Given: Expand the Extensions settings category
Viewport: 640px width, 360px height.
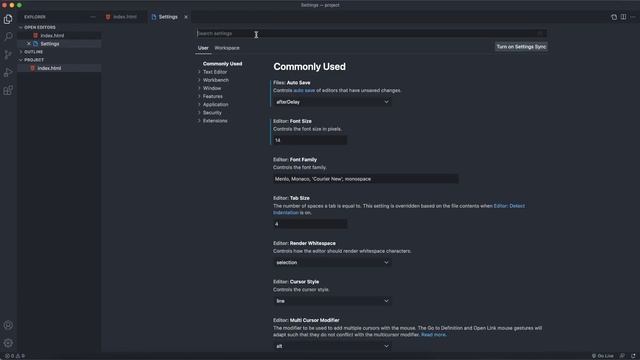Looking at the screenshot, I should point(215,121).
